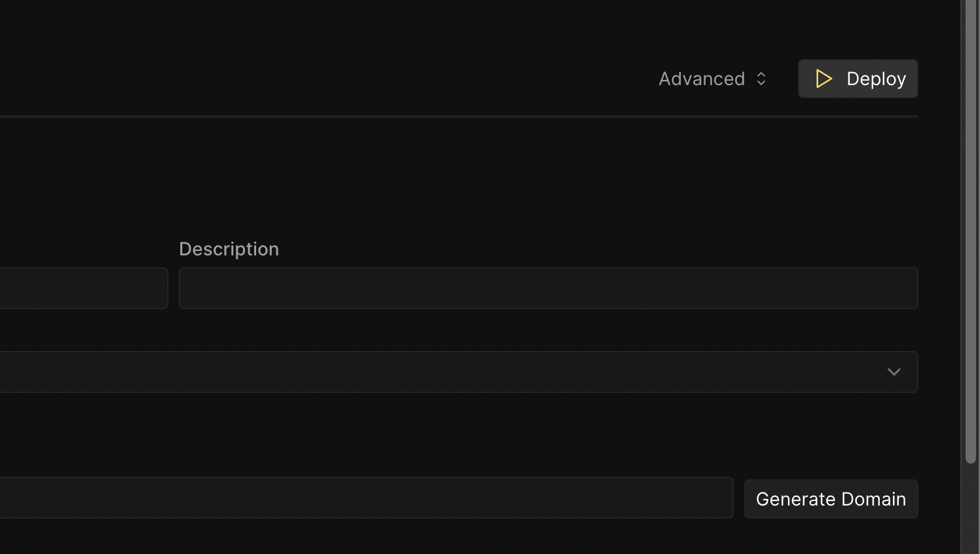Viewport: 980px width, 554px height.
Task: Click the yellow play icon on Deploy
Action: pos(823,79)
